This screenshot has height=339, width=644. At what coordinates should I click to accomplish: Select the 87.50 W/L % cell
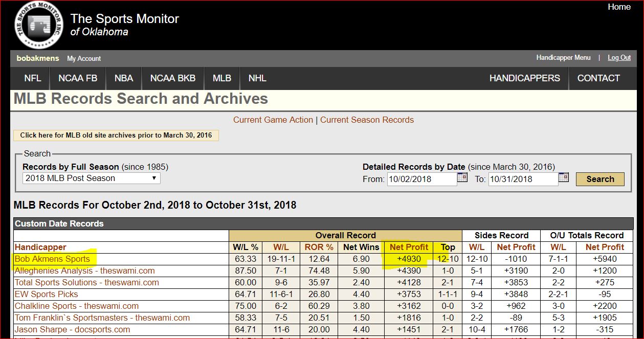point(246,270)
